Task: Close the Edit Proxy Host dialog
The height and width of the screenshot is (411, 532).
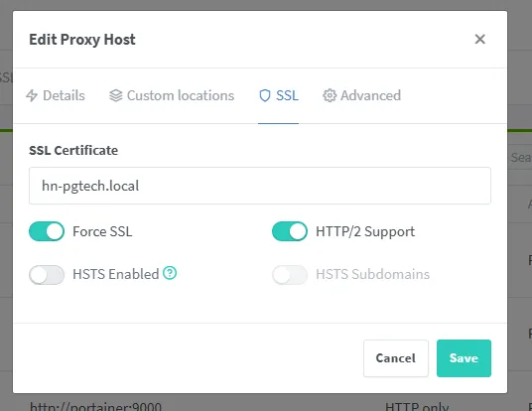Action: (x=479, y=39)
